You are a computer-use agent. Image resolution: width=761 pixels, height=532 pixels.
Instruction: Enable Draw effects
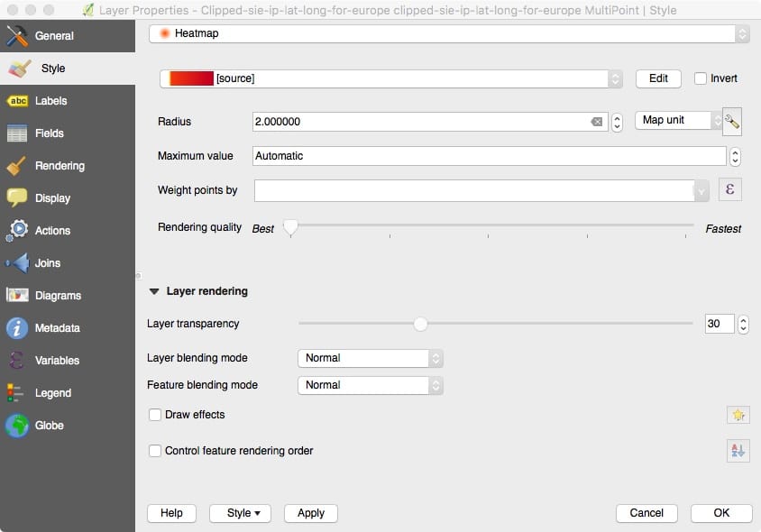(x=155, y=415)
